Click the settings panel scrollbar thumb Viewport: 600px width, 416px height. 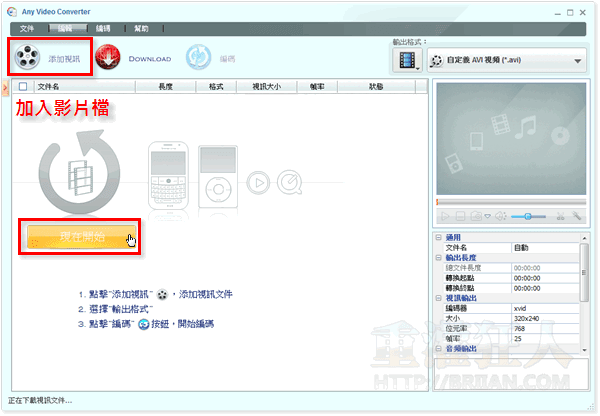(x=584, y=272)
